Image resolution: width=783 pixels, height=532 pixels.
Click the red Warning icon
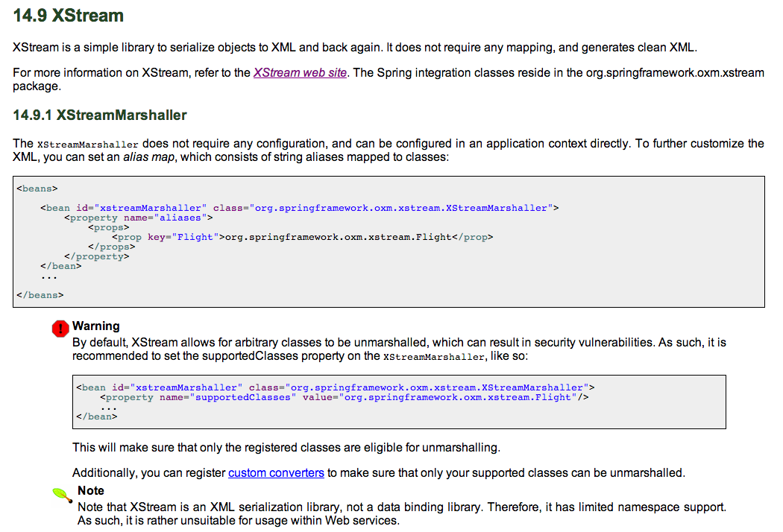pyautogui.click(x=60, y=329)
